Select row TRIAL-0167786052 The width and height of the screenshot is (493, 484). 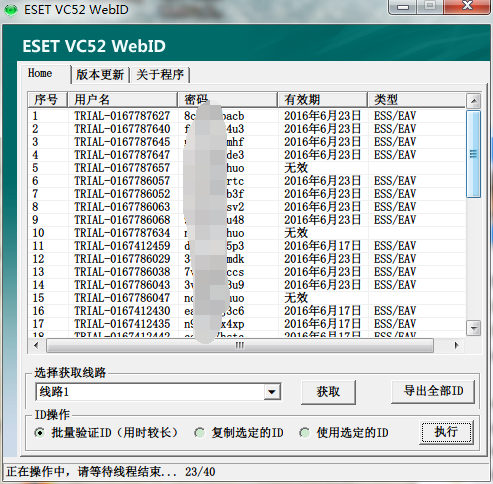point(247,194)
